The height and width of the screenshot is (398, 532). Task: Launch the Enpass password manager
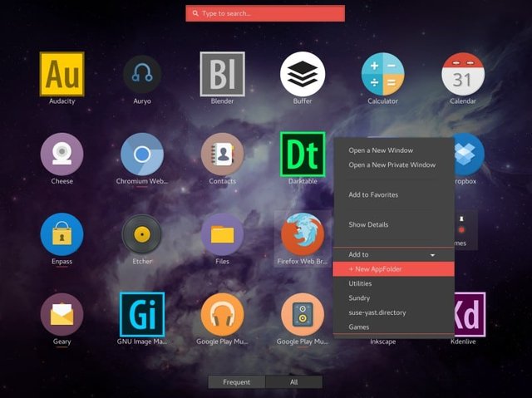pyautogui.click(x=62, y=234)
